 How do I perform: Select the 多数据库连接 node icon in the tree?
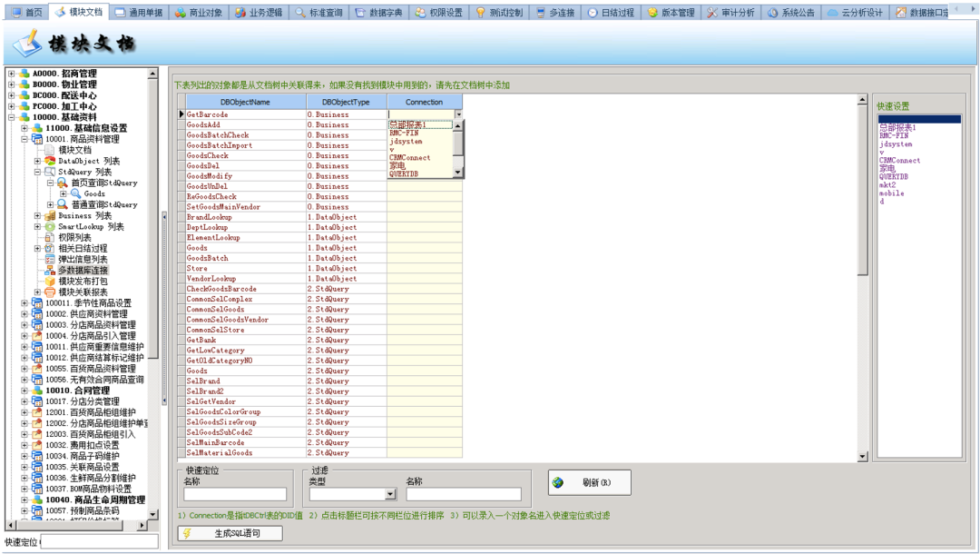[x=50, y=270]
